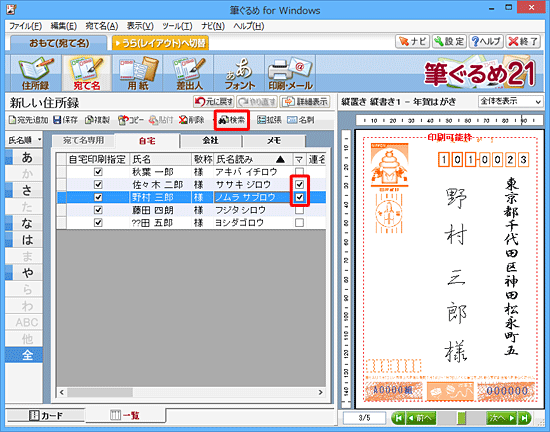550x432 pixels.
Task: Sort by 氏名読み column arrow
Action: tap(280, 160)
